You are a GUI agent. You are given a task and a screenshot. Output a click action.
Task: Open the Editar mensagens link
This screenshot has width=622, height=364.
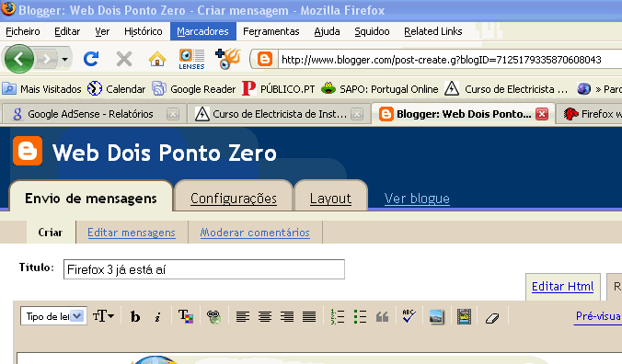[x=132, y=233]
